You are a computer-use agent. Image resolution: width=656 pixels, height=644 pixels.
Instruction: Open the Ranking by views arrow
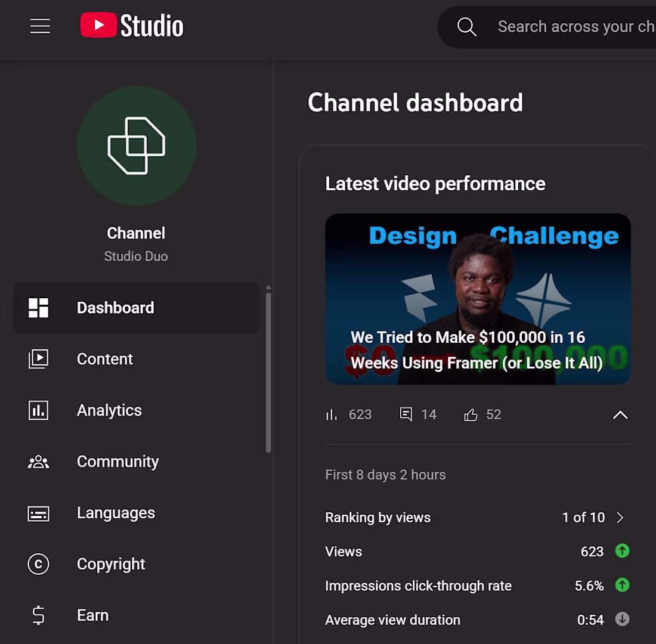coord(620,518)
